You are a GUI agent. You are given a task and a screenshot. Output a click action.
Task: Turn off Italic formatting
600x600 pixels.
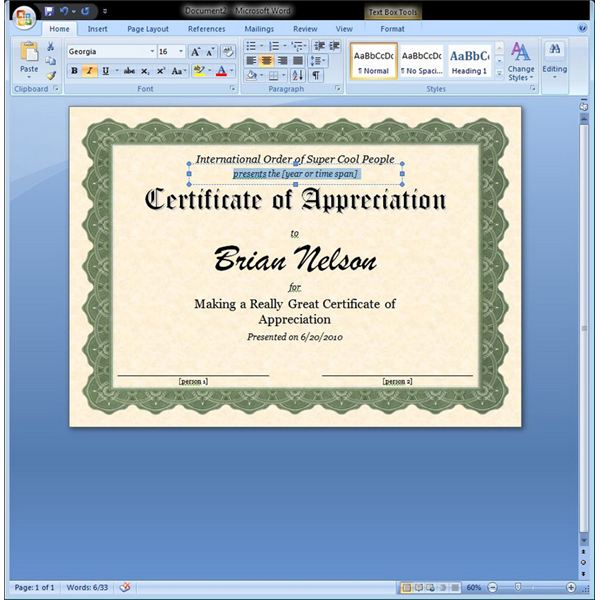[x=89, y=71]
